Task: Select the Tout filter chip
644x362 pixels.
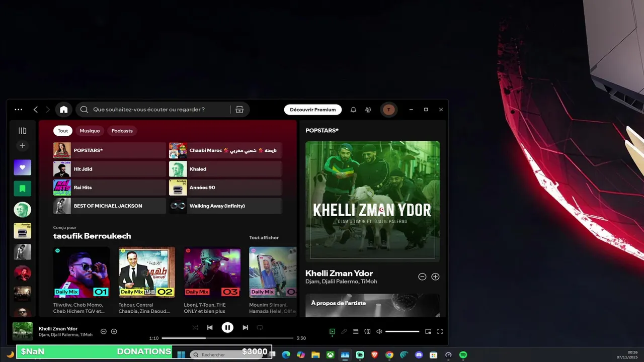Action: coord(63,131)
